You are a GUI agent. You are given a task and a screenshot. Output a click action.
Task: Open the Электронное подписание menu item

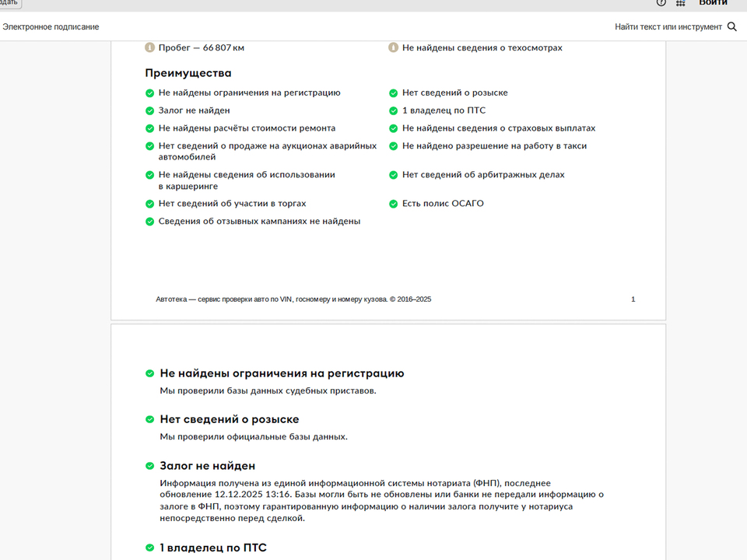point(51,27)
